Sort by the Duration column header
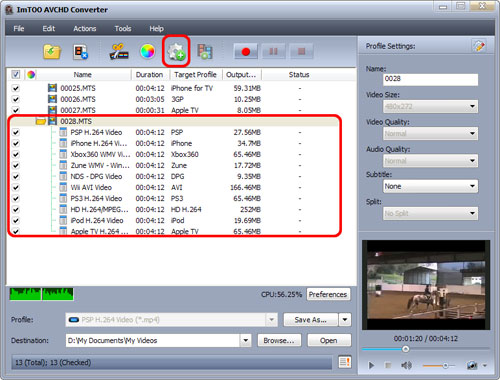The image size is (500, 380). click(x=150, y=75)
